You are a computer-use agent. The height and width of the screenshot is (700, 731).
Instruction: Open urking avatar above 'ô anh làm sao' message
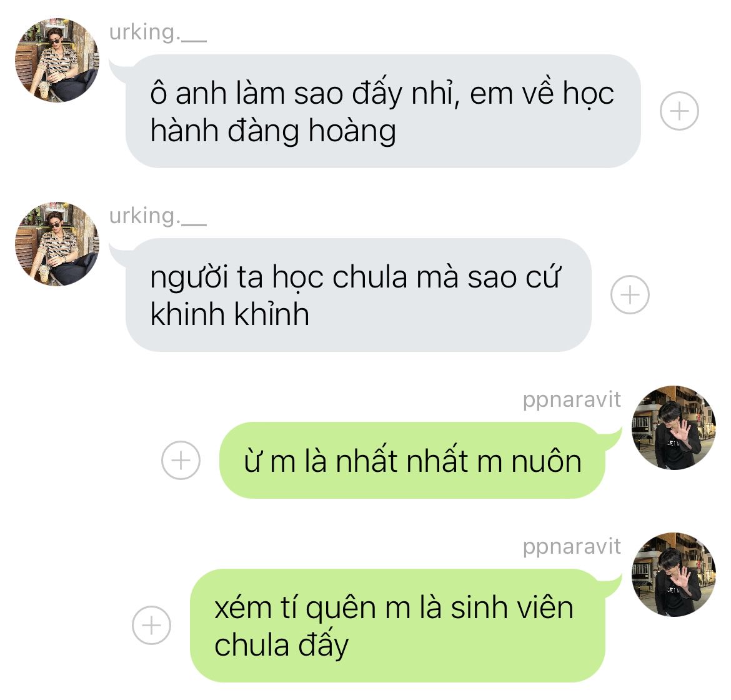[x=57, y=60]
